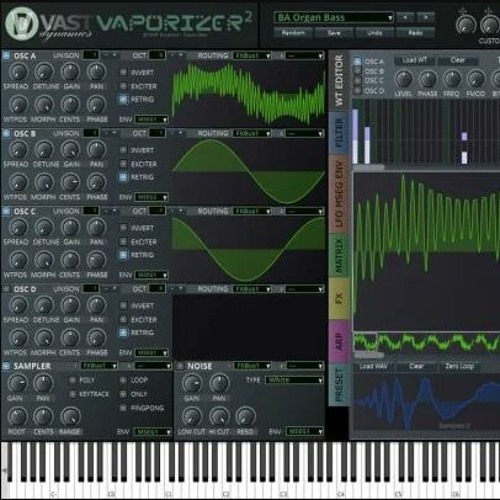This screenshot has height=500, width=500.
Task: Toggle the NOISE power button
Action: [x=180, y=366]
